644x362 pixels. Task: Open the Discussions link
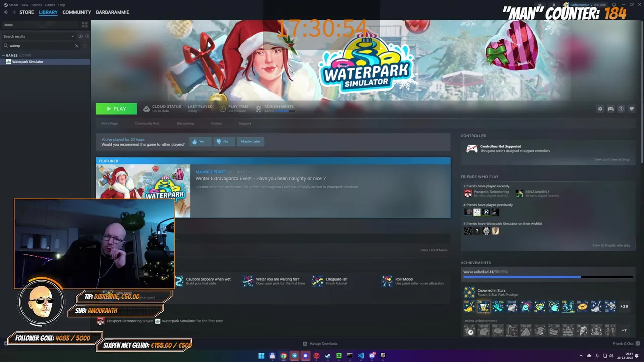coord(185,123)
